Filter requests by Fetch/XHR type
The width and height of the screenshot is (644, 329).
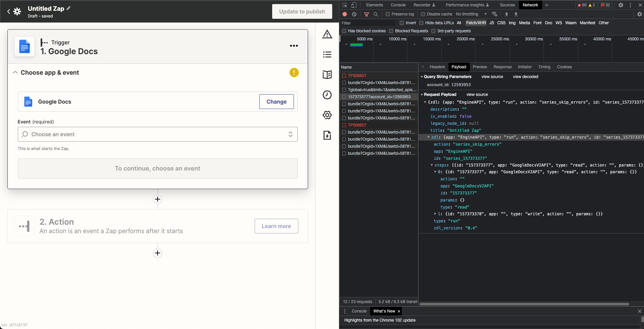click(476, 23)
